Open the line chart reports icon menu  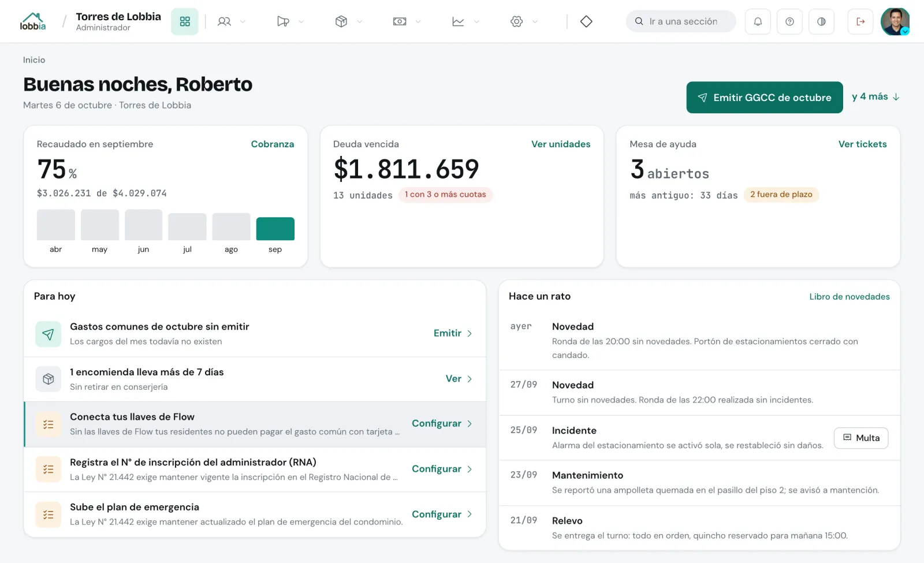pos(458,21)
